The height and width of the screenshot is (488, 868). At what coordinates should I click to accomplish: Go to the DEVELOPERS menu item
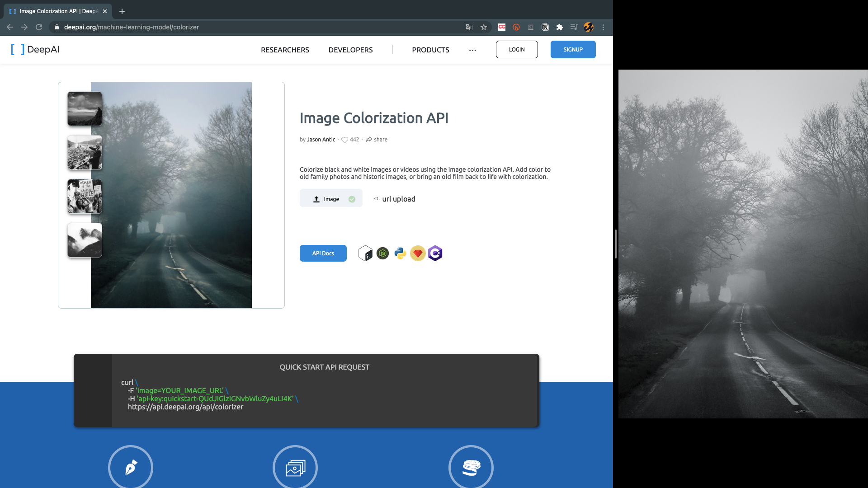[350, 50]
